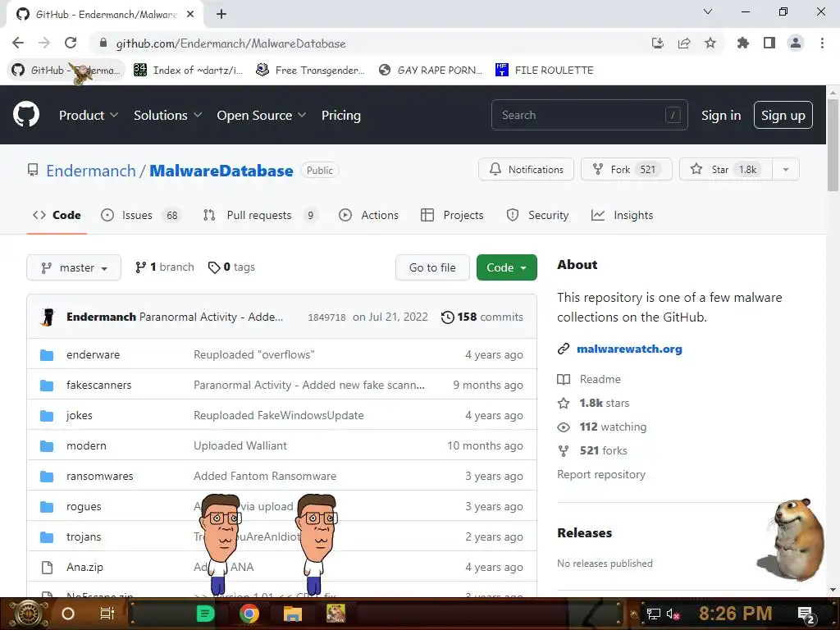Click Endermanch avatar in commit row
Image resolution: width=840 pixels, height=630 pixels.
click(x=48, y=317)
